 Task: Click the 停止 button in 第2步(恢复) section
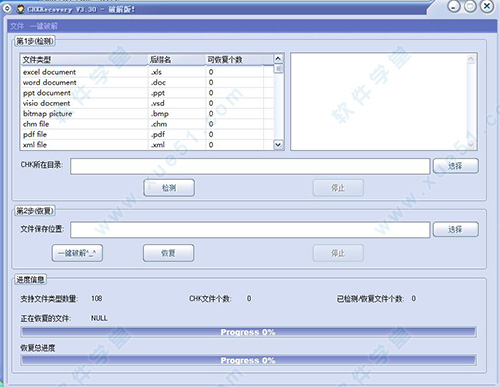pos(338,253)
